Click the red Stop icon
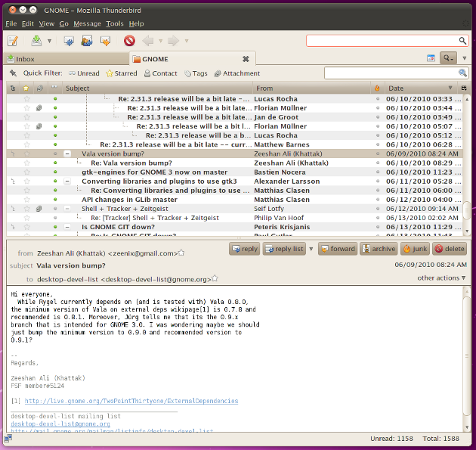The image size is (476, 450). tap(129, 41)
